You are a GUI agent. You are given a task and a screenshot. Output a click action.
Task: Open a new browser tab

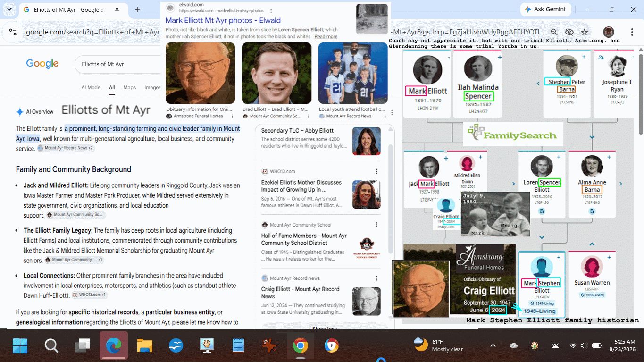click(138, 9)
